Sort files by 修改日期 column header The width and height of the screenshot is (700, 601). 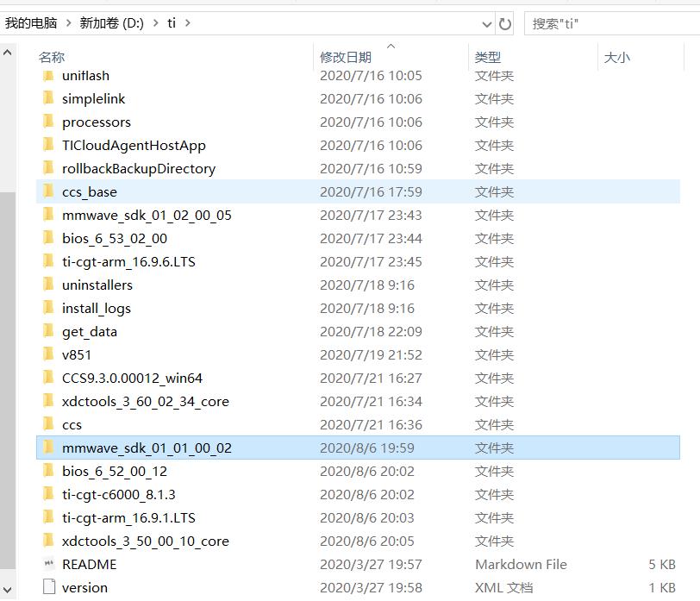pyautogui.click(x=346, y=57)
